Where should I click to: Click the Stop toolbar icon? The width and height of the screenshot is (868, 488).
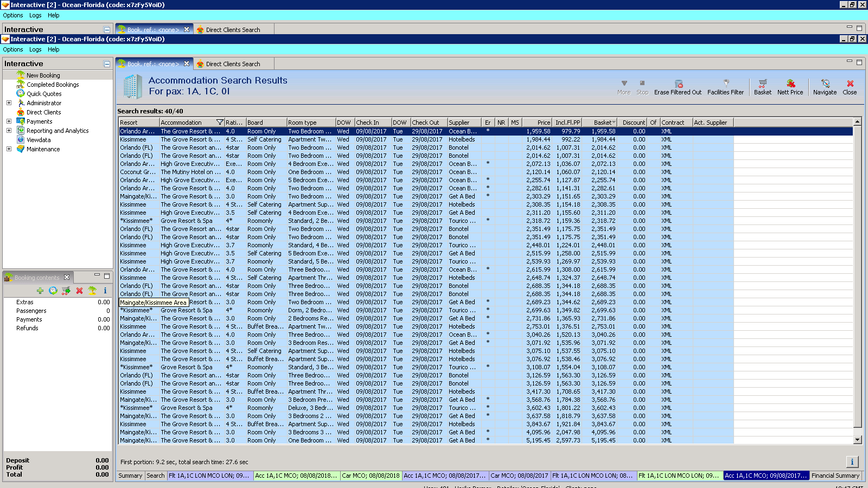coord(642,84)
